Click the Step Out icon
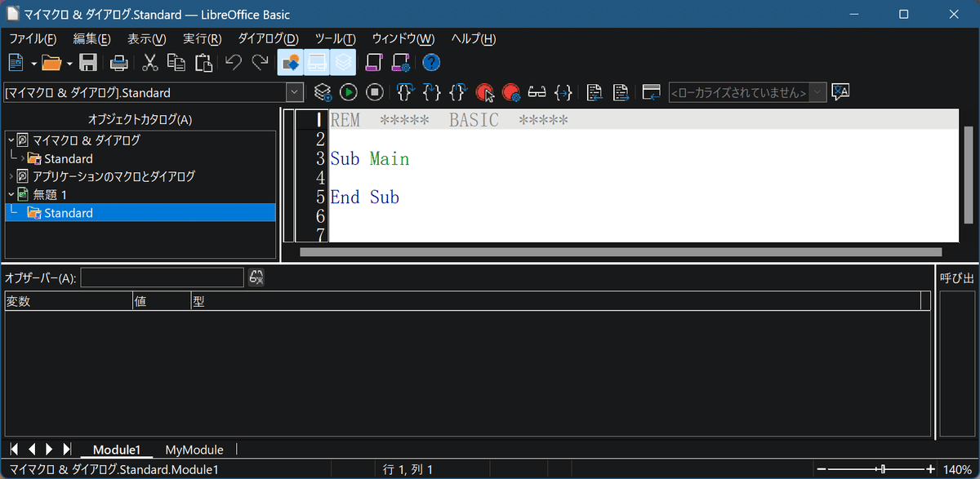This screenshot has height=479, width=980. 458,92
